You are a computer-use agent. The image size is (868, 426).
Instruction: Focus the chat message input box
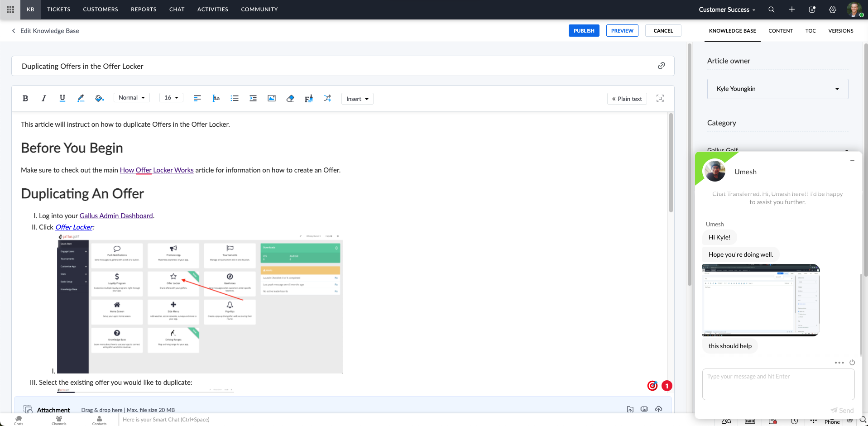[x=778, y=384]
